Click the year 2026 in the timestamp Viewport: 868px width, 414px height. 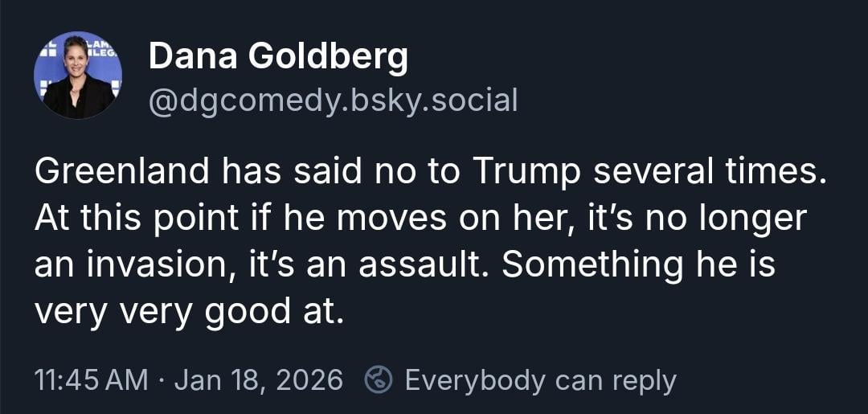coord(307,379)
